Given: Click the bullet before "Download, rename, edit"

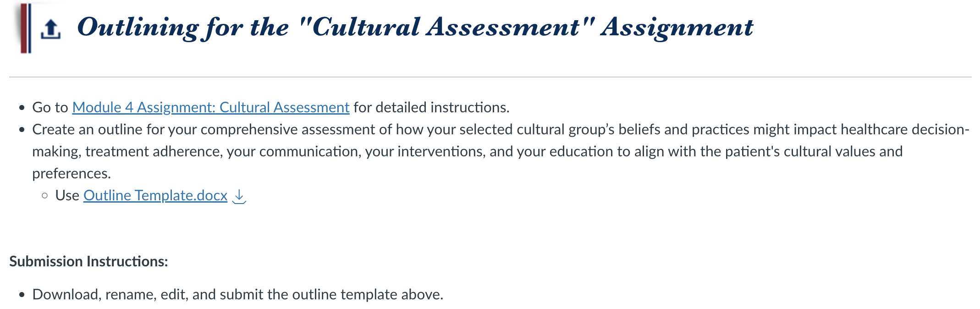Looking at the screenshot, I should [22, 295].
